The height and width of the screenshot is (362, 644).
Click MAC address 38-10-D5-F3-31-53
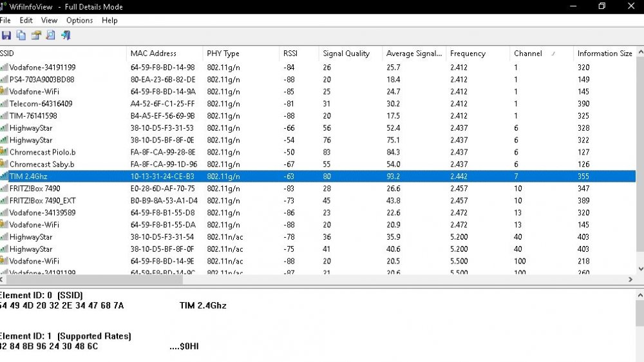pos(162,128)
